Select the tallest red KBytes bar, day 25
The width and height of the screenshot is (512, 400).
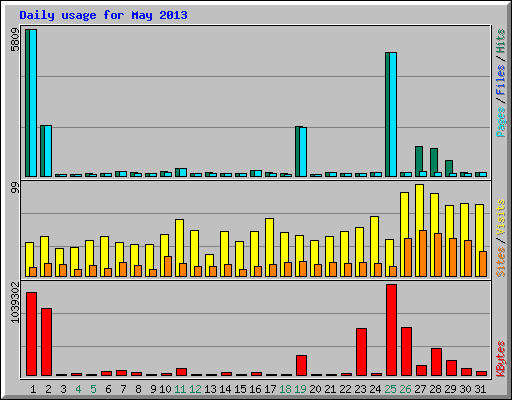point(391,330)
